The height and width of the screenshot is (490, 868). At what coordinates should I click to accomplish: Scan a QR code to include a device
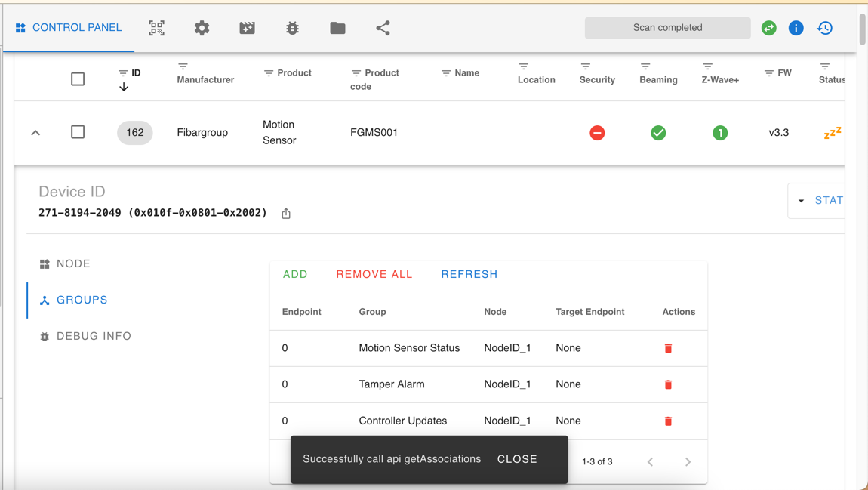click(x=156, y=27)
